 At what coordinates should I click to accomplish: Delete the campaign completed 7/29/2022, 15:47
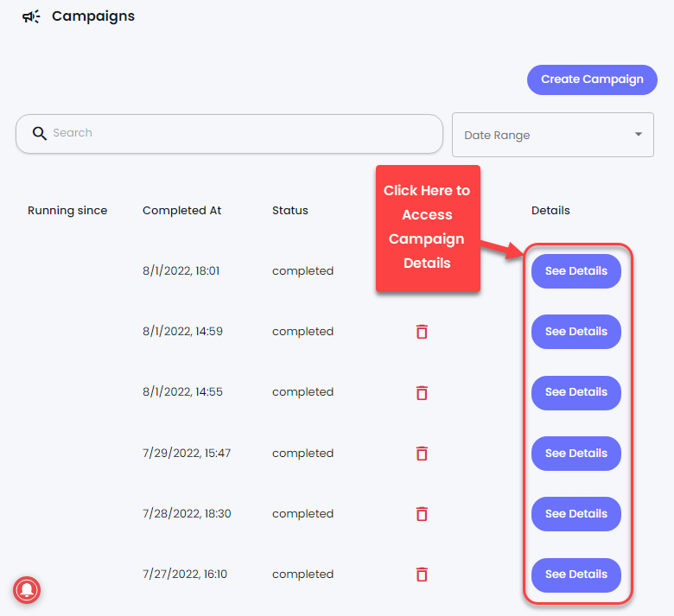click(x=422, y=453)
